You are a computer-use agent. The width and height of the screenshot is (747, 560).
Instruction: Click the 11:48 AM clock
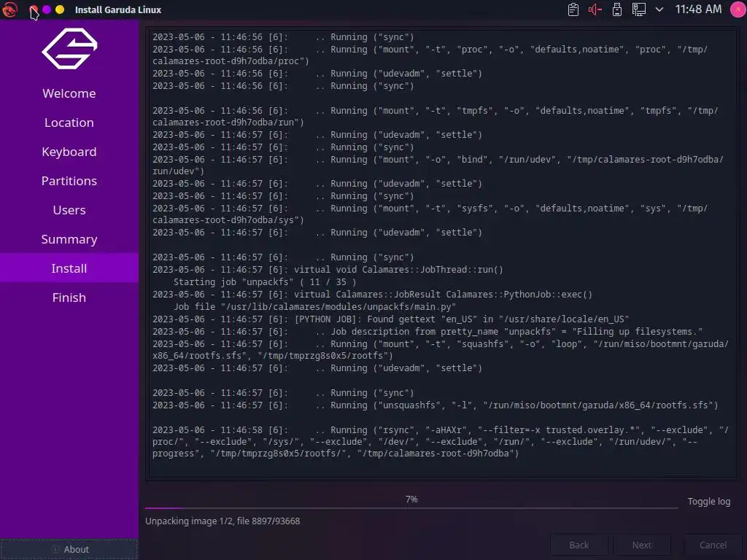click(x=698, y=9)
